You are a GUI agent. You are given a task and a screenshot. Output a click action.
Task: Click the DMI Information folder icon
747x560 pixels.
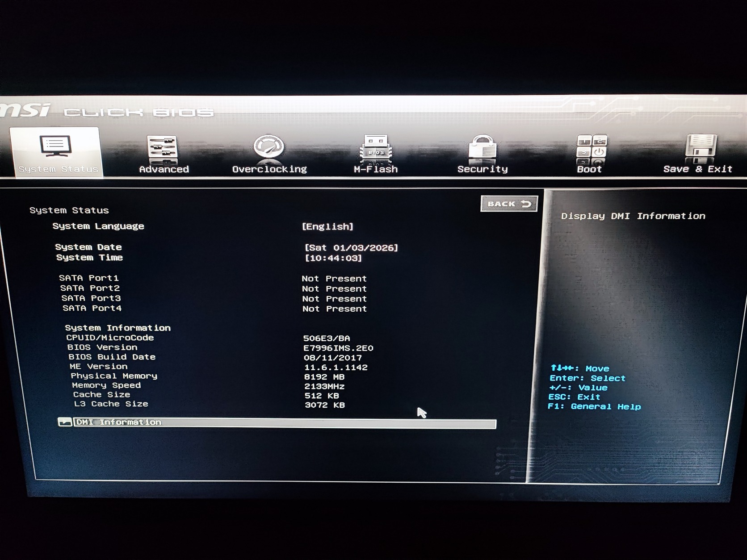[x=65, y=422]
